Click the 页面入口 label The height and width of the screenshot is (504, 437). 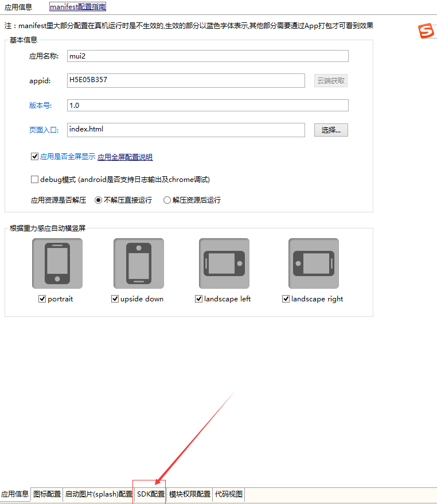[44, 130]
